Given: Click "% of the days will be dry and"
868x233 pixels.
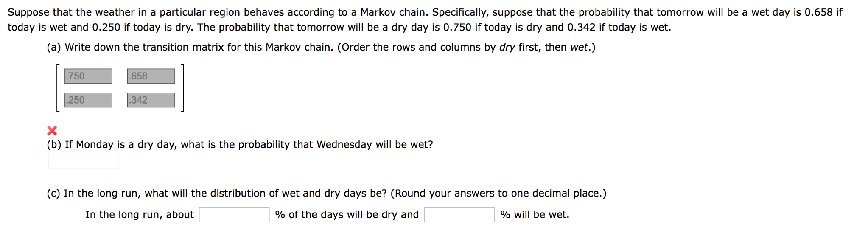Looking at the screenshot, I should coord(347,215).
